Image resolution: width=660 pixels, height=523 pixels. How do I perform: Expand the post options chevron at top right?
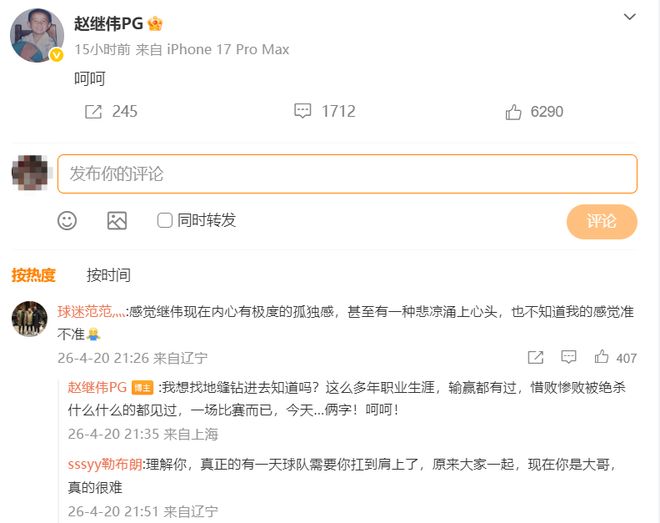pyautogui.click(x=629, y=18)
